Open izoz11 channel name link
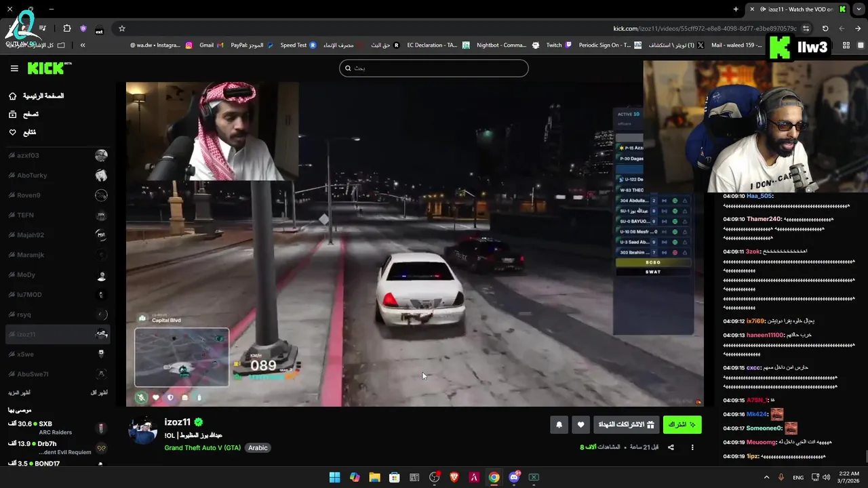The image size is (868, 488). pos(177,422)
